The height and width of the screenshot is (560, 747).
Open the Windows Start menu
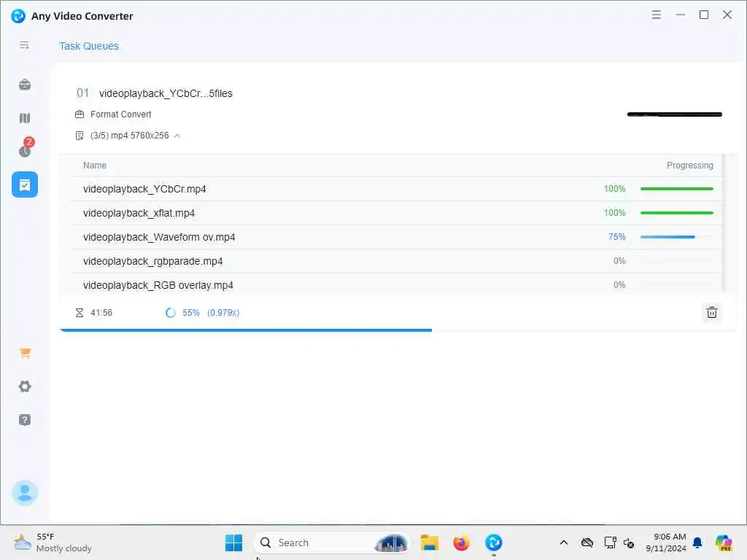click(233, 542)
